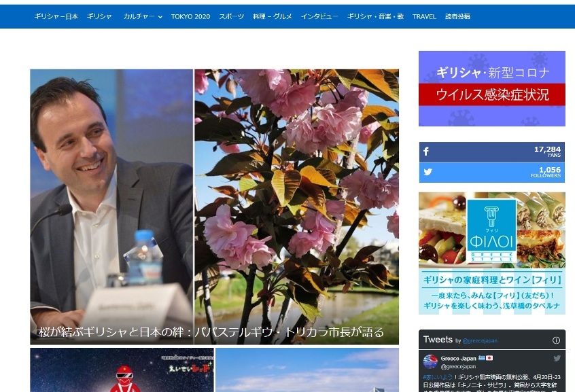Click the @greecejapan link beside Tweets
Screen dimensions: 575x392
point(480,340)
